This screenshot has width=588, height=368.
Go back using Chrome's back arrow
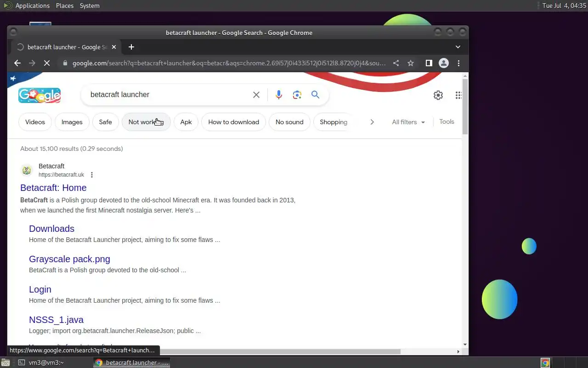[x=17, y=63]
